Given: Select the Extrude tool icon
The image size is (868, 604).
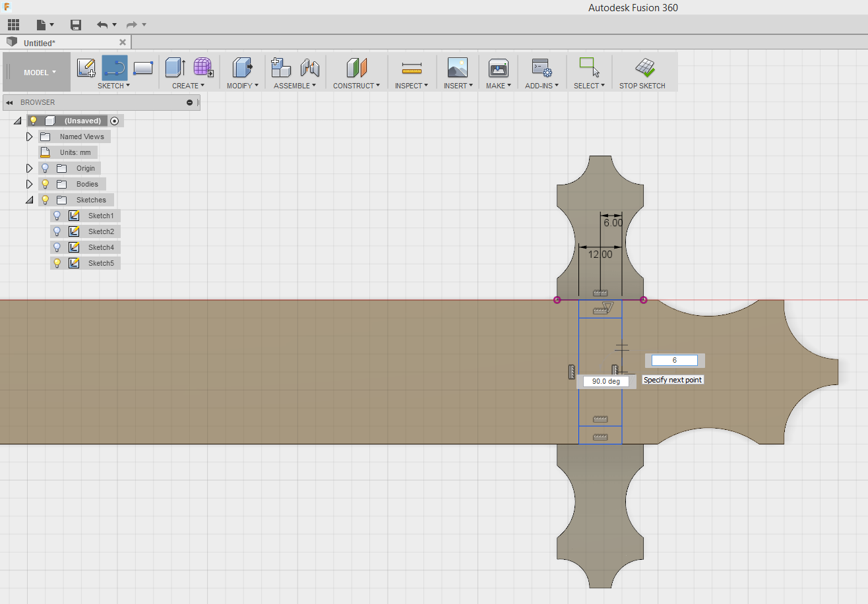Looking at the screenshot, I should [x=175, y=67].
